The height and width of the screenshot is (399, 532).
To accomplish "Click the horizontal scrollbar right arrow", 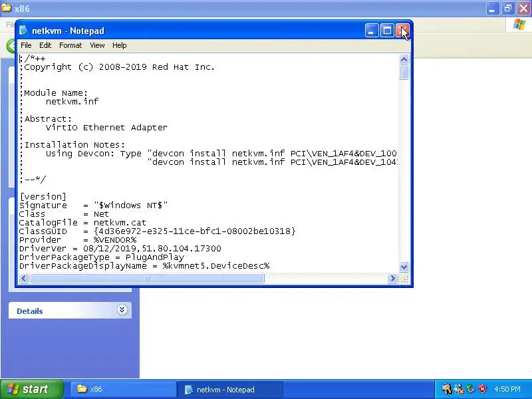I will (392, 279).
